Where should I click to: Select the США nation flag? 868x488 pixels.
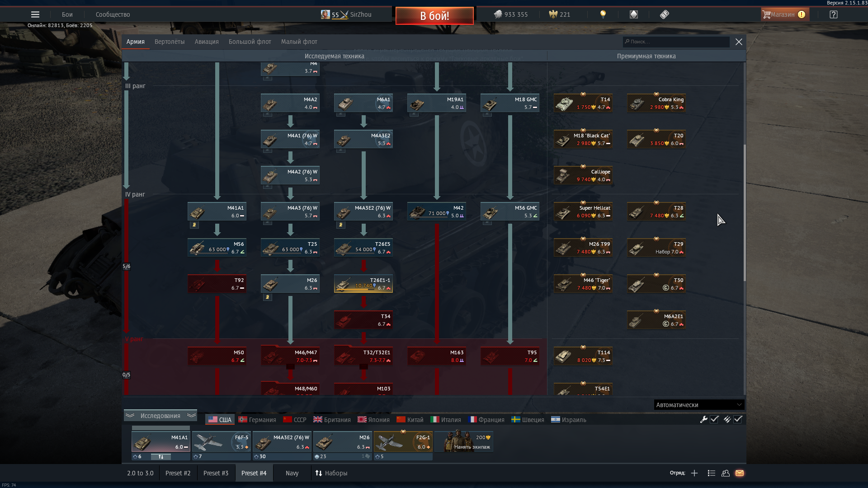[220, 420]
